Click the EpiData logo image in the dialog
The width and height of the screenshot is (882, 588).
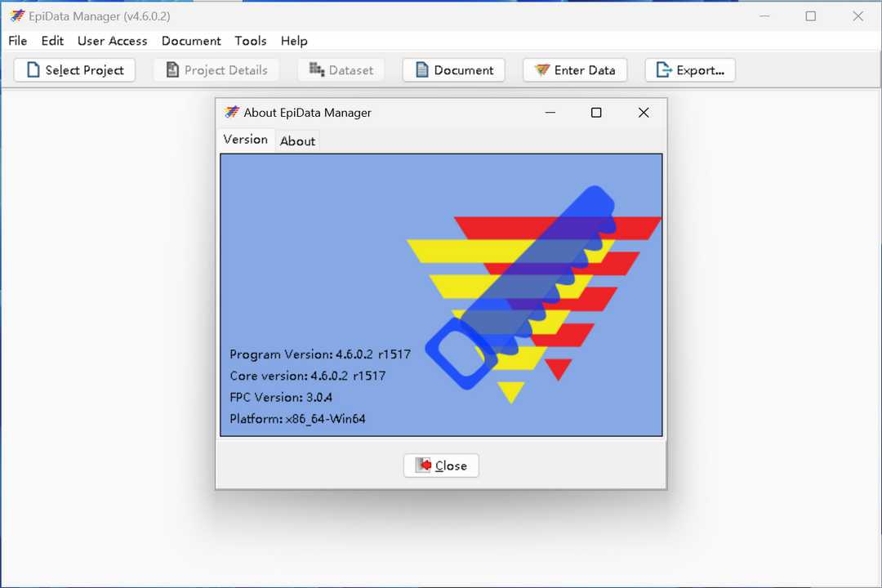tap(531, 294)
